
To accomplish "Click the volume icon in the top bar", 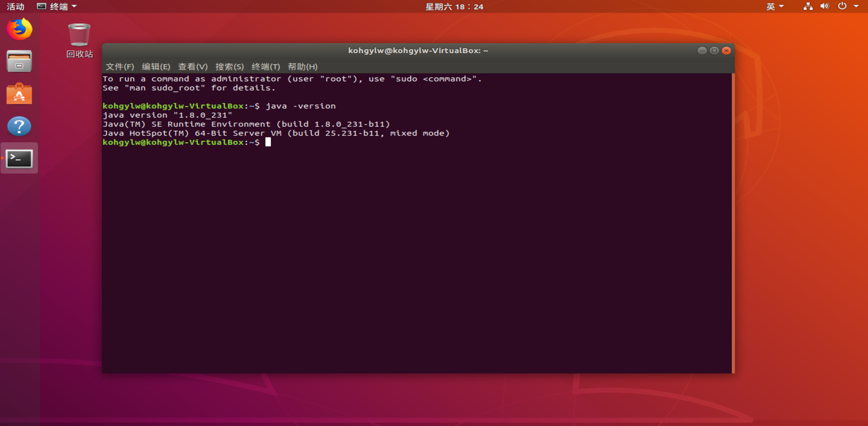I will [x=824, y=6].
